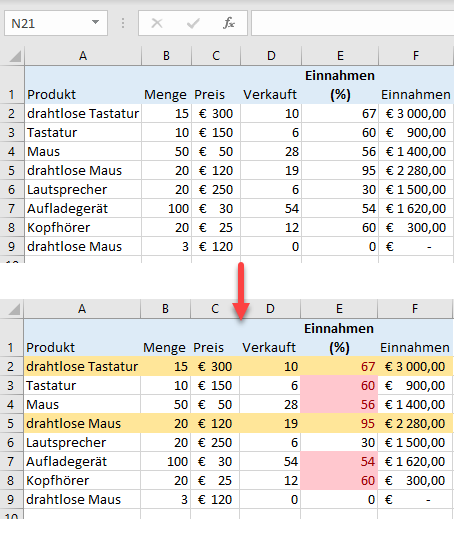
Task: Open the Name Box dropdown arrow
Action: tap(95, 23)
